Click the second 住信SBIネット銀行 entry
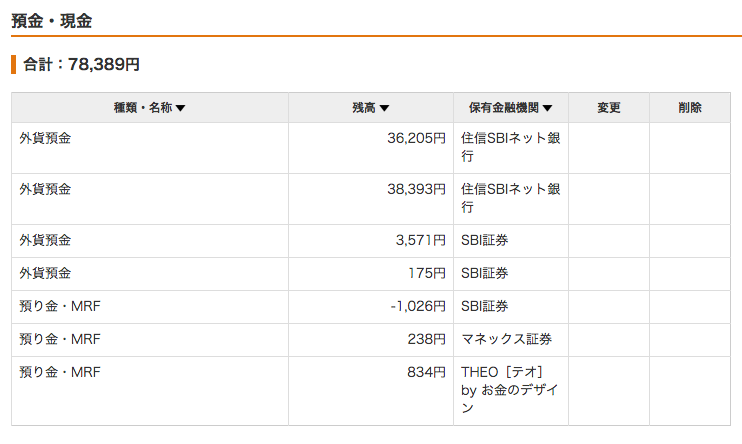This screenshot has width=742, height=444. point(511,198)
